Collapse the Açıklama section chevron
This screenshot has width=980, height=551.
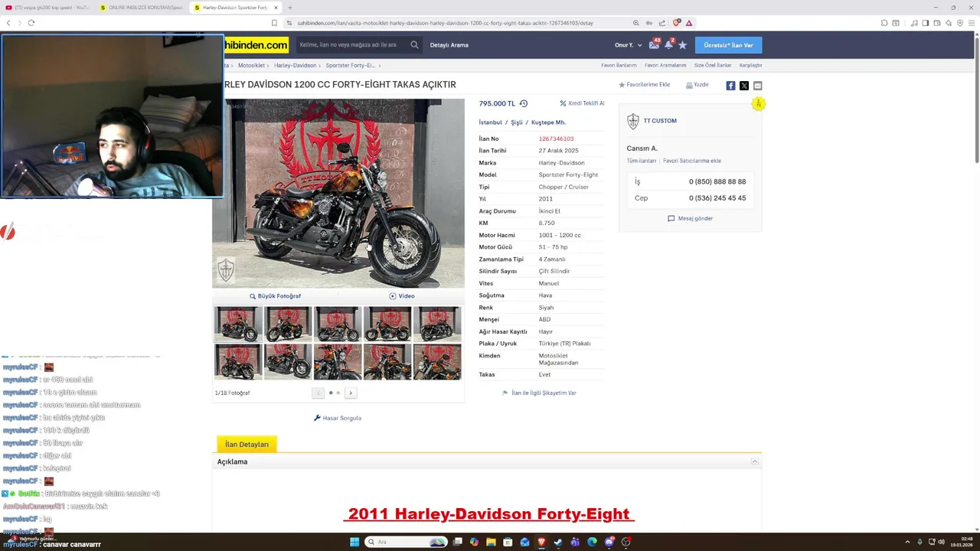754,461
